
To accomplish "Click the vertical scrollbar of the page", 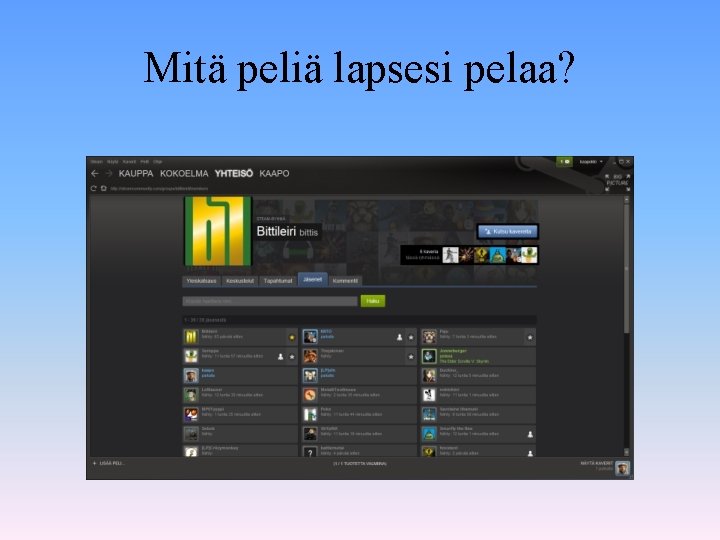I will pyautogui.click(x=626, y=268).
